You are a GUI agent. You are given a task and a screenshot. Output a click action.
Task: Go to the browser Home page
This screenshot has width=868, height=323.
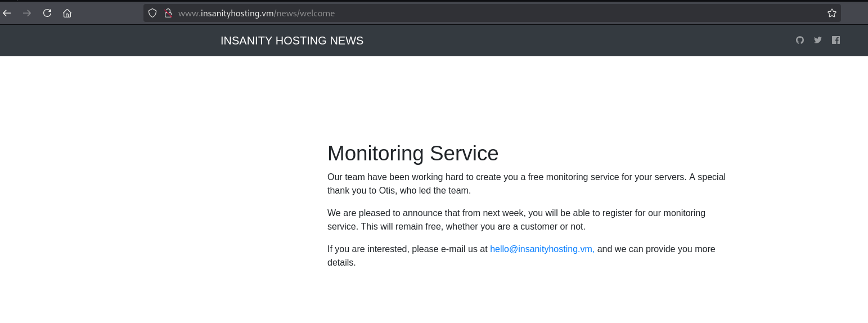pos(67,13)
